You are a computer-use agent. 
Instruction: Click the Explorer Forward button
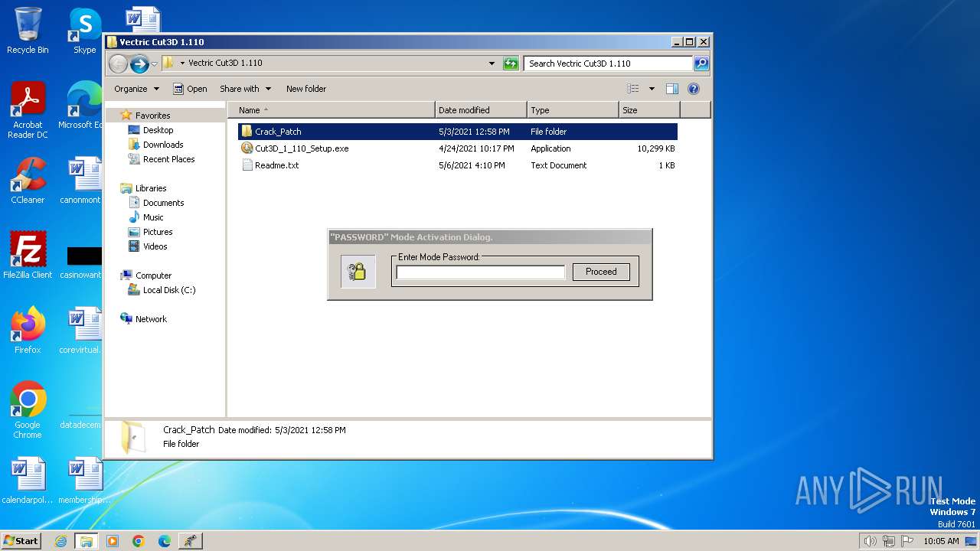coord(139,64)
